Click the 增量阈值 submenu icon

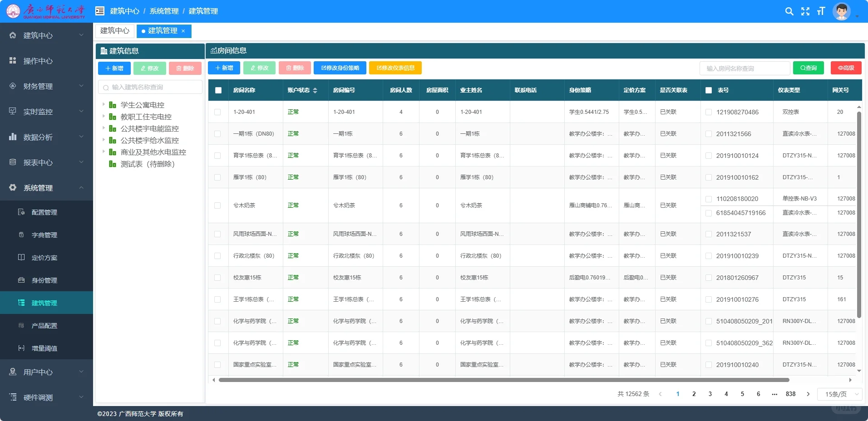(x=21, y=348)
